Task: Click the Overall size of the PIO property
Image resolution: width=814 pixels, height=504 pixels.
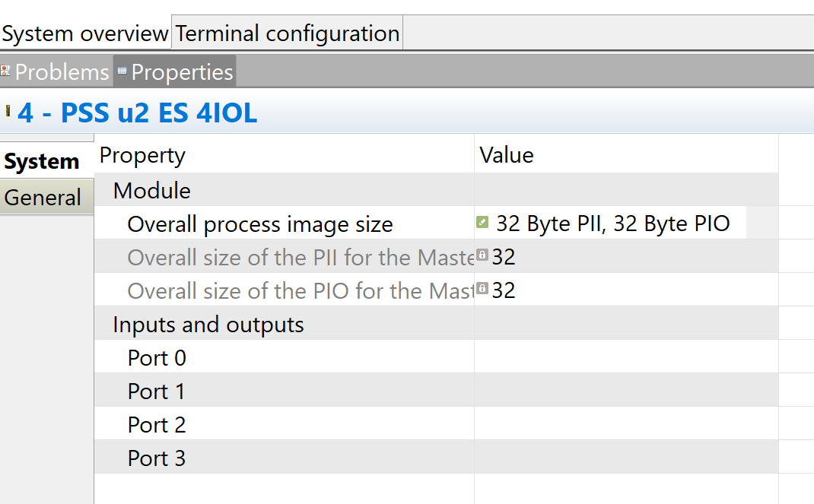Action: (300, 291)
